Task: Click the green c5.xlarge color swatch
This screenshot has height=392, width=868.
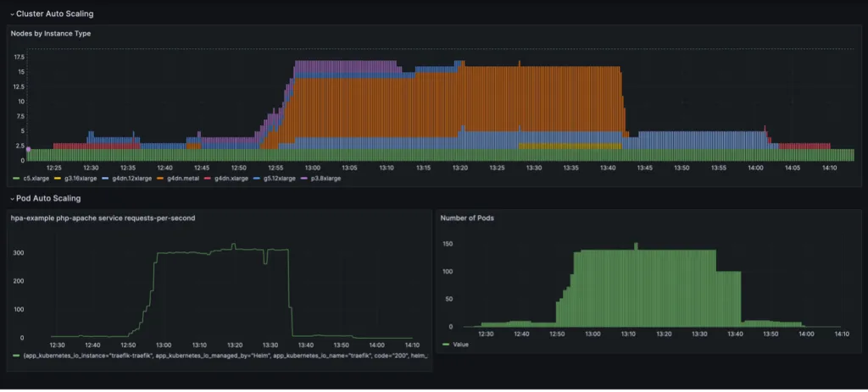Action: coord(16,179)
